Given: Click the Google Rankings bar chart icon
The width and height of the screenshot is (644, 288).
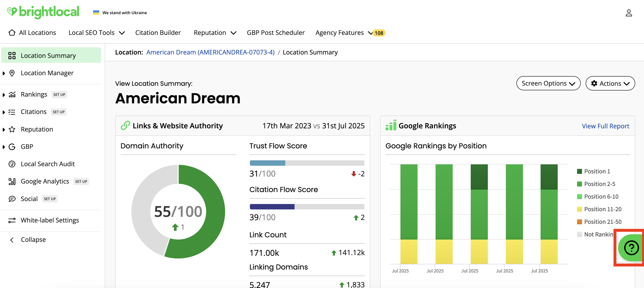Looking at the screenshot, I should (x=391, y=125).
